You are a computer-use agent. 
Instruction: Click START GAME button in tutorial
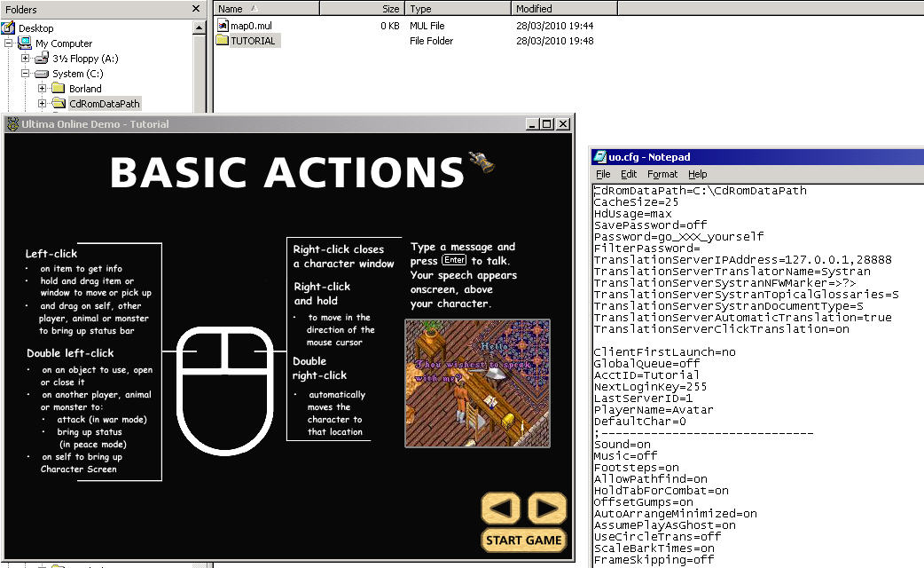click(x=524, y=540)
